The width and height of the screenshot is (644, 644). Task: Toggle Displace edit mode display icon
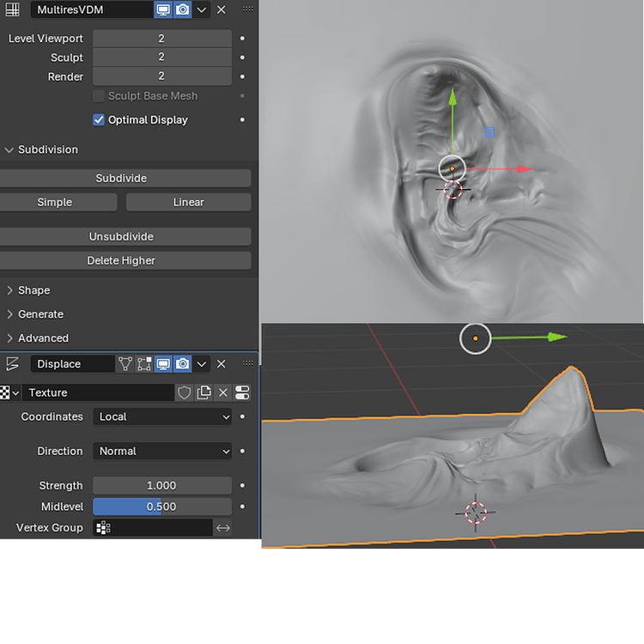point(144,364)
